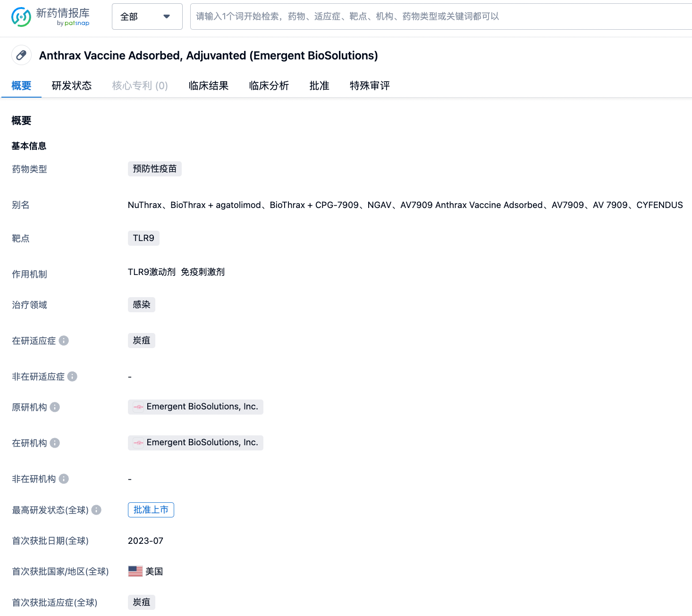Click the TLR9激动剂 mechanism text
This screenshot has height=616, width=692.
coord(152,272)
